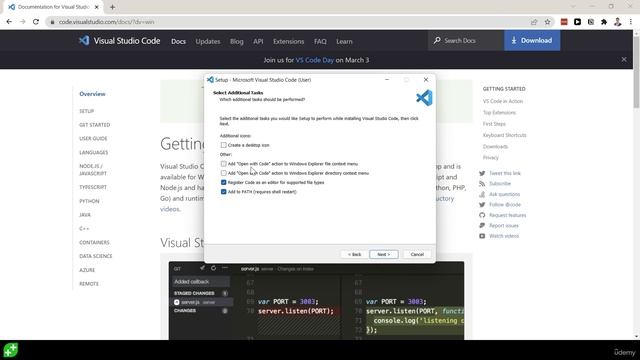The width and height of the screenshot is (640, 360).
Task: Open the Chrome three-dot menu
Action: tap(631, 22)
